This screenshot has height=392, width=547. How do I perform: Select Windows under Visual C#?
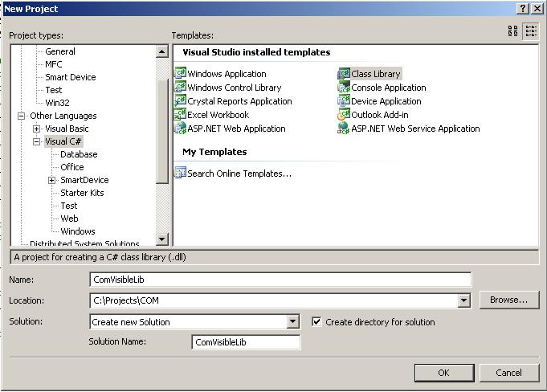pos(78,231)
